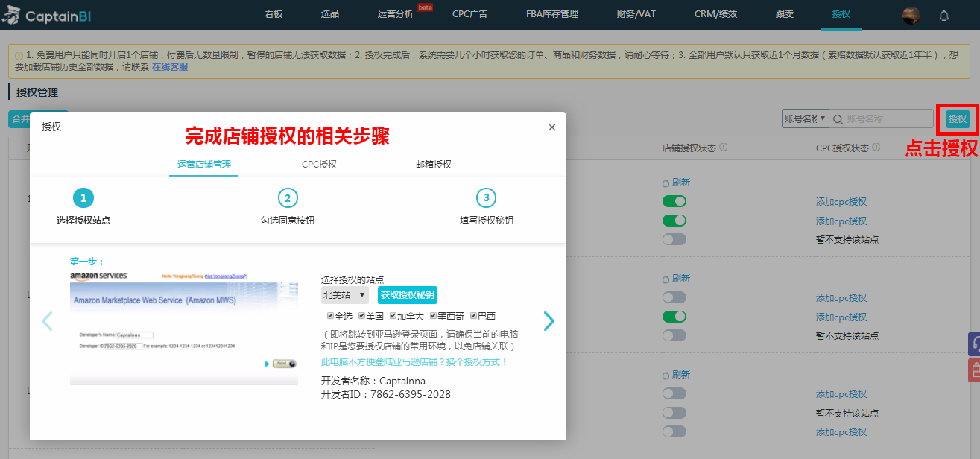Viewport: 980px width, 459px height.
Task: Open the 账号名称 filter dropdown
Action: pos(805,118)
